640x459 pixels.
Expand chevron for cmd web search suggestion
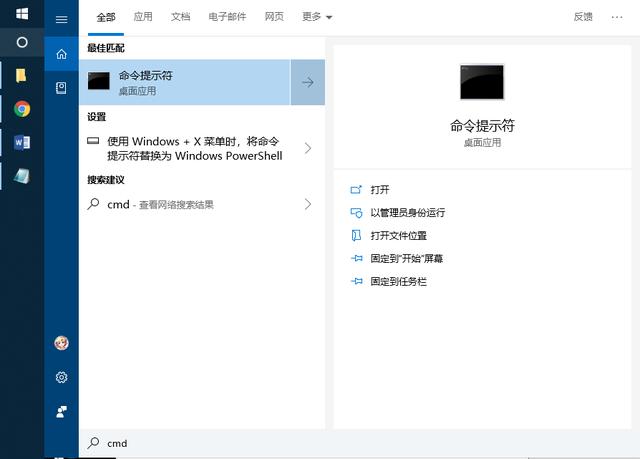[x=308, y=204]
